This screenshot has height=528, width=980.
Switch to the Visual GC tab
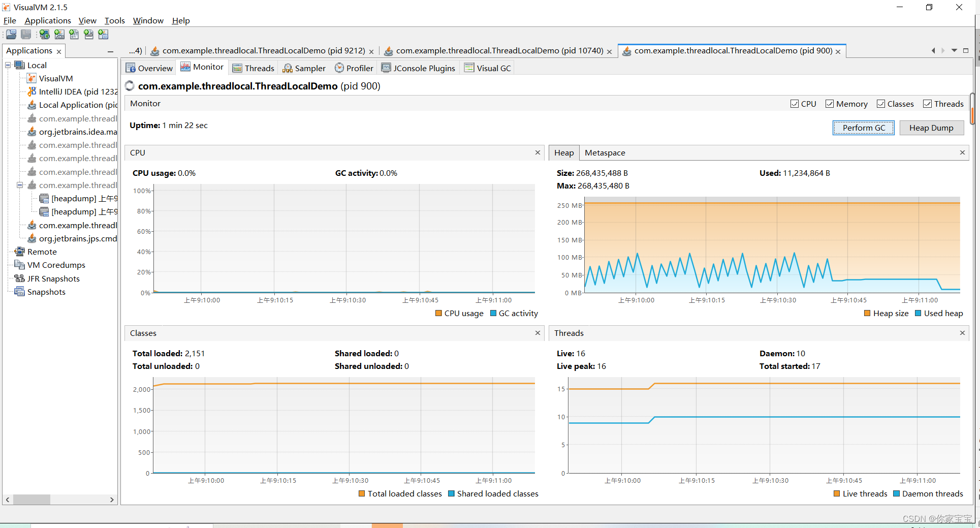488,68
